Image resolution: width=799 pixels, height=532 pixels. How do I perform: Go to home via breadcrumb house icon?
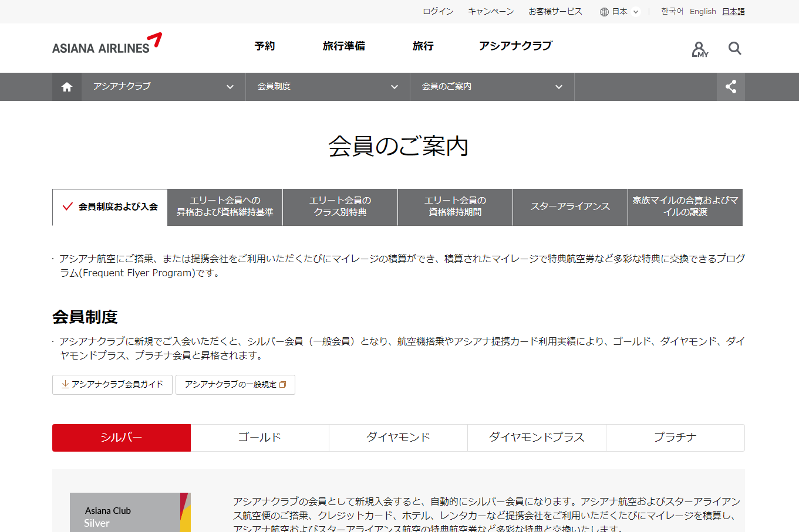pyautogui.click(x=67, y=87)
